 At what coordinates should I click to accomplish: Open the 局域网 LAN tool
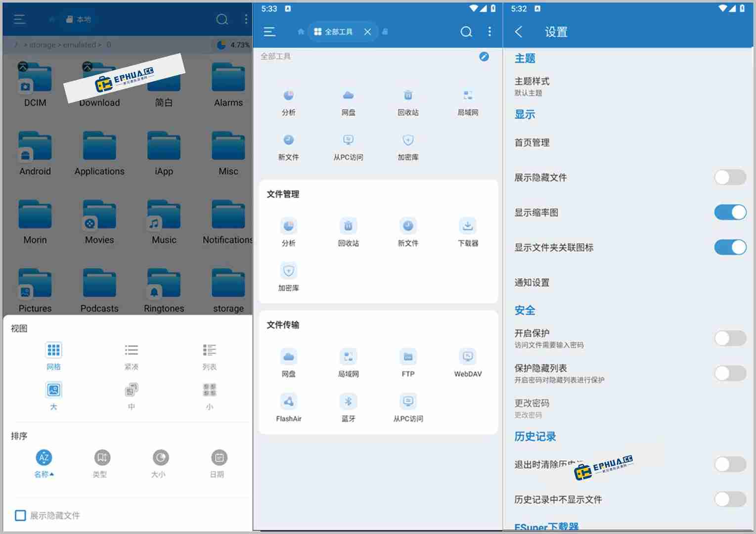(x=467, y=101)
